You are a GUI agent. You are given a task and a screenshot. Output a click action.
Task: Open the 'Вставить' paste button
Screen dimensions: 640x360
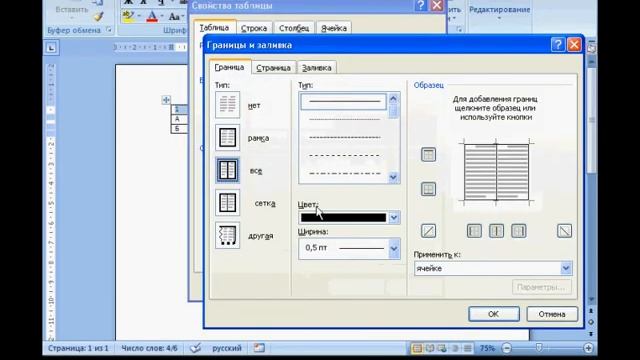click(71, 9)
